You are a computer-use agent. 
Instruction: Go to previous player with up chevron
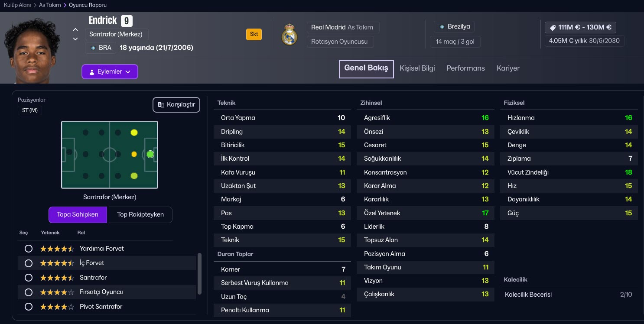click(75, 29)
